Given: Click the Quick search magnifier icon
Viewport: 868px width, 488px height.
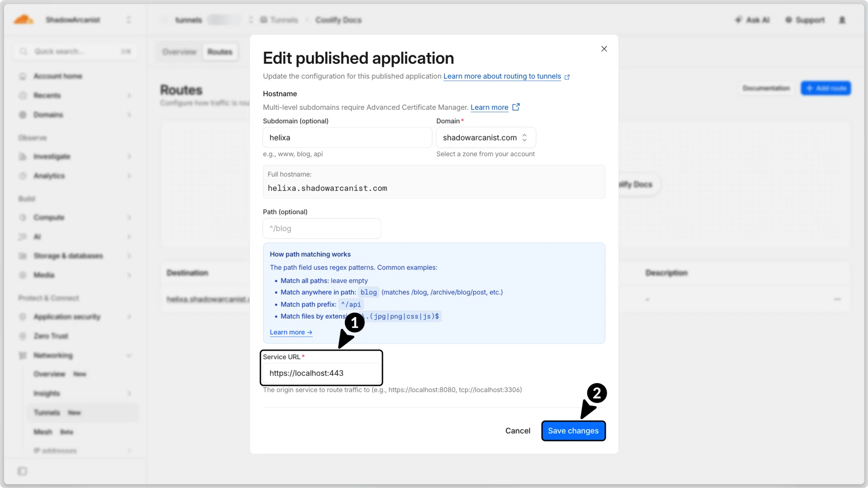Looking at the screenshot, I should click(x=24, y=52).
